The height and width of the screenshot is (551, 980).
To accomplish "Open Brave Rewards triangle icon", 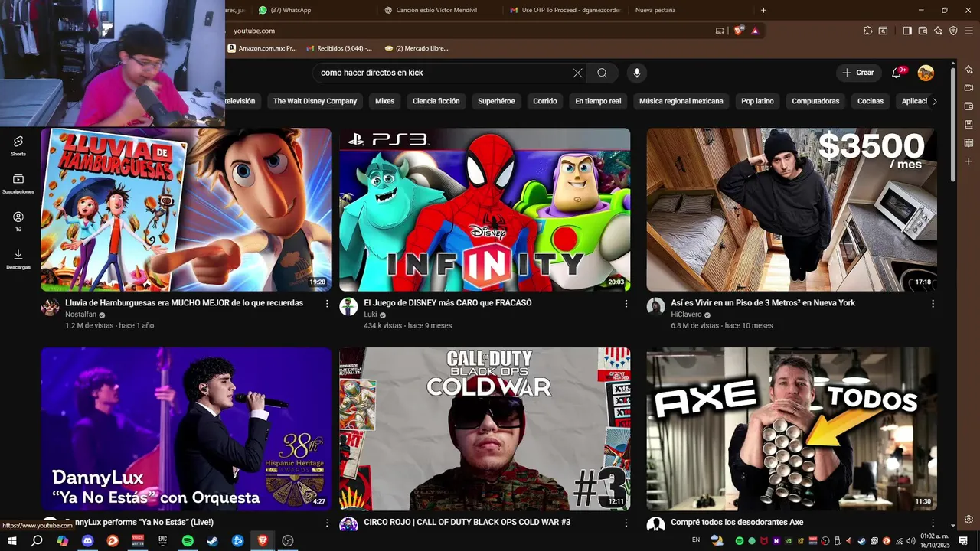I will tap(755, 31).
